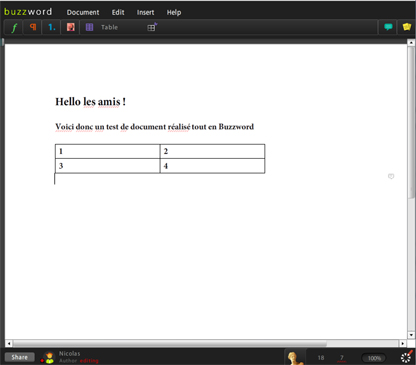This screenshot has height=365, width=416.
Task: Open the font formatting tool (green f)
Action: (x=14, y=27)
